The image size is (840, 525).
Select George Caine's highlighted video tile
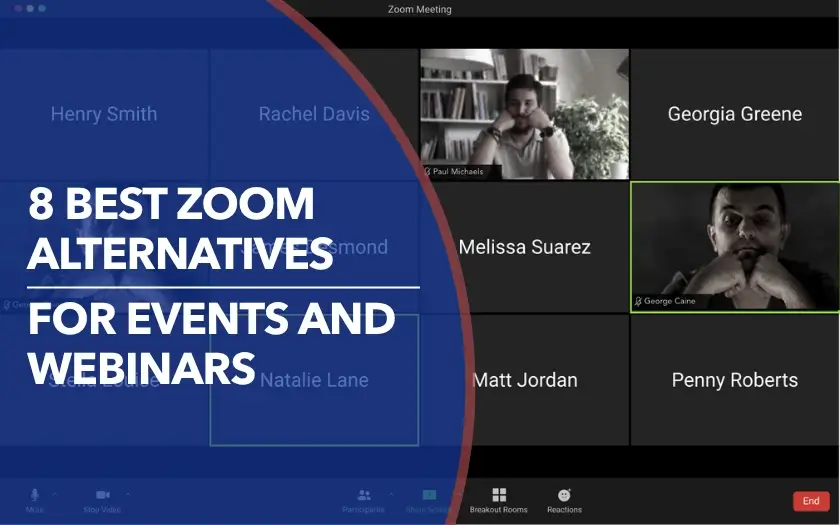click(735, 246)
